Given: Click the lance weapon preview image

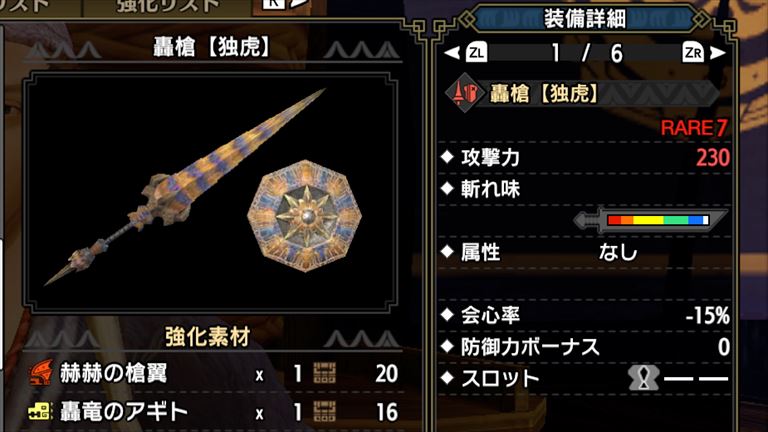Looking at the screenshot, I should coord(183,187).
